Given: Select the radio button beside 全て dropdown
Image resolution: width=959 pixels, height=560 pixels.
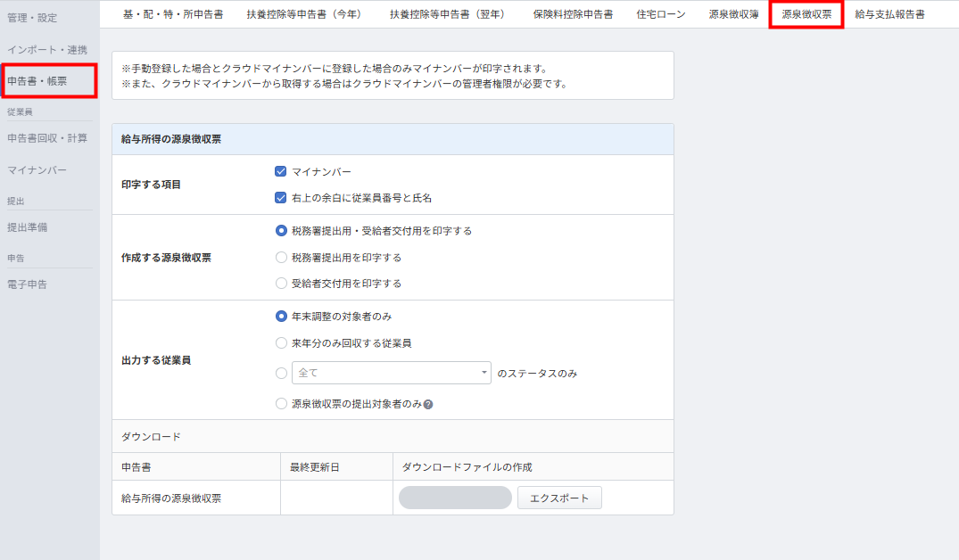Looking at the screenshot, I should coord(282,373).
